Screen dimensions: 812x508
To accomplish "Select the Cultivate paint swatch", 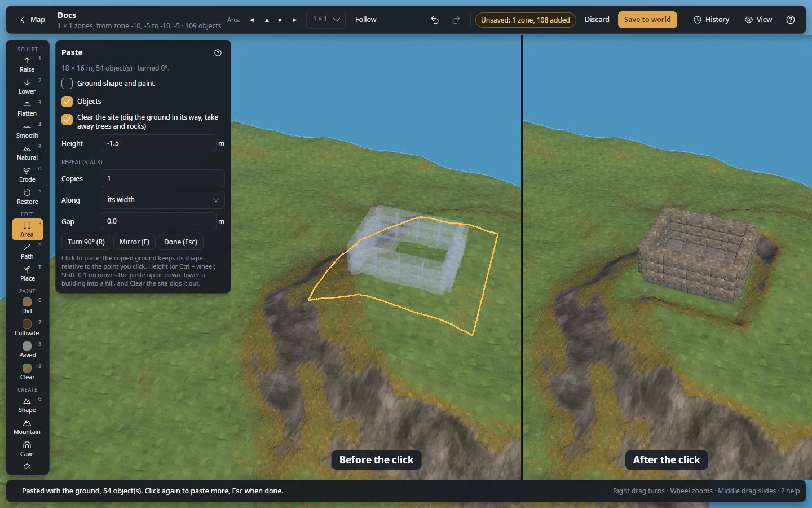I will (27, 328).
